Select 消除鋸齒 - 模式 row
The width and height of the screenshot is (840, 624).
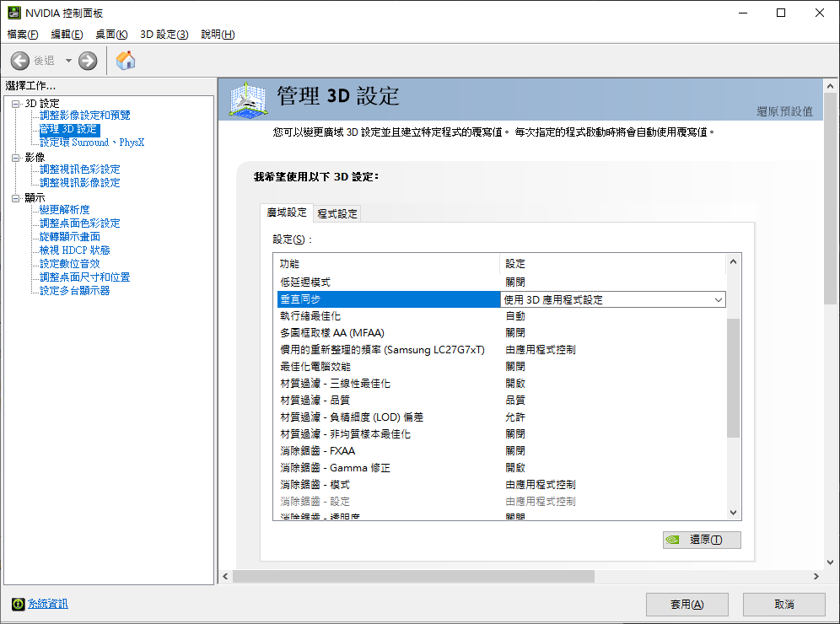coord(502,485)
